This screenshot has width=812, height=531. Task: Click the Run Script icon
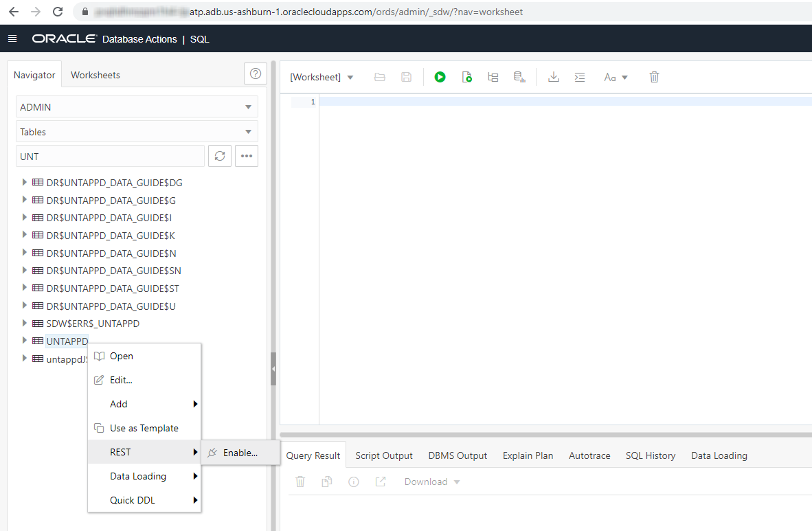click(x=466, y=77)
